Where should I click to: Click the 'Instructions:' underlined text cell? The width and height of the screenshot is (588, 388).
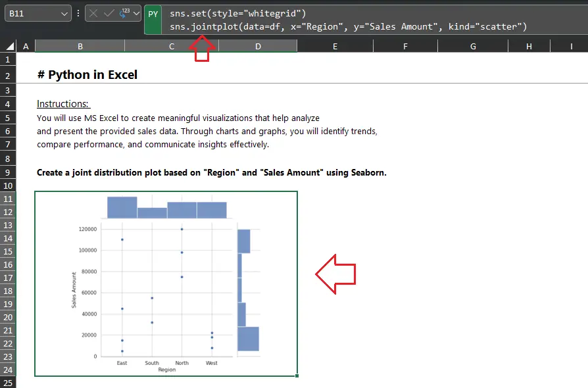63,104
